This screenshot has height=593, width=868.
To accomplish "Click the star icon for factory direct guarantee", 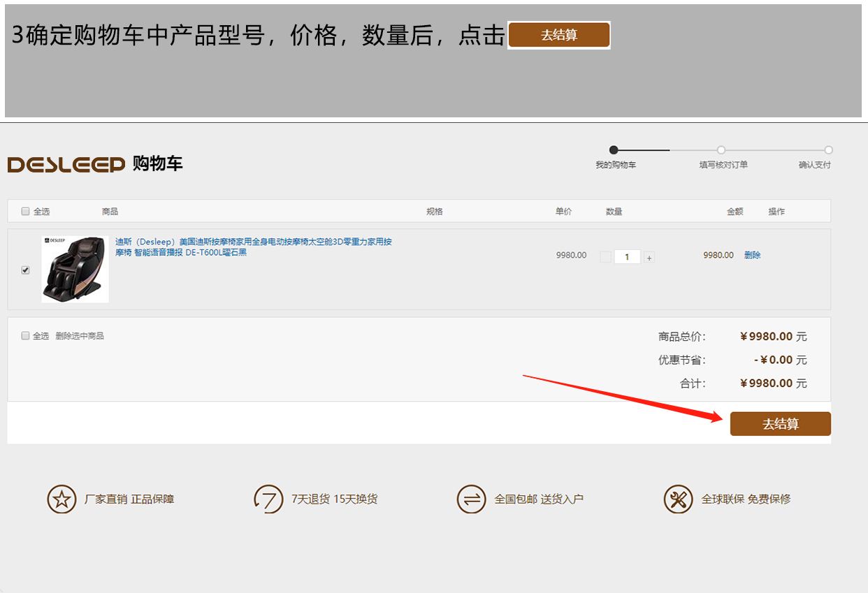I will click(62, 499).
